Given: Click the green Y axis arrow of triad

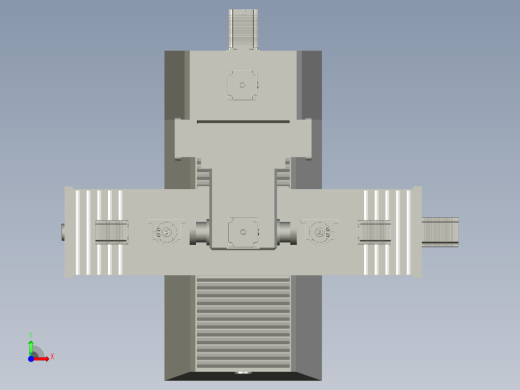Looking at the screenshot, I should point(31,348).
